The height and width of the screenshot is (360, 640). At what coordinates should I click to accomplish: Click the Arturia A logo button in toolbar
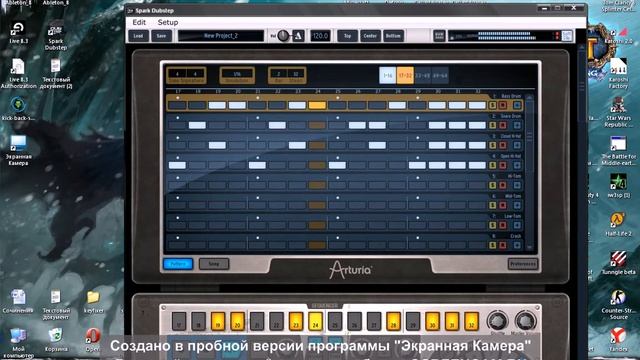tap(298, 36)
